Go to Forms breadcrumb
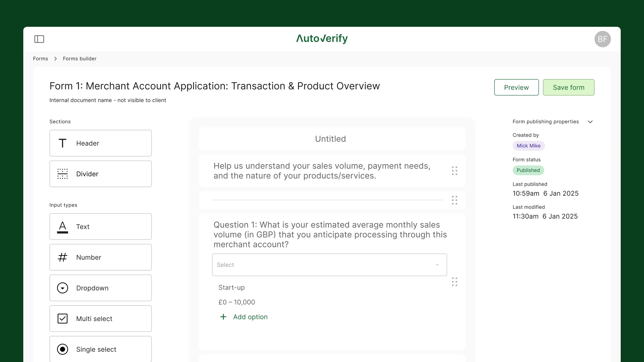The width and height of the screenshot is (644, 362). pyautogui.click(x=40, y=59)
